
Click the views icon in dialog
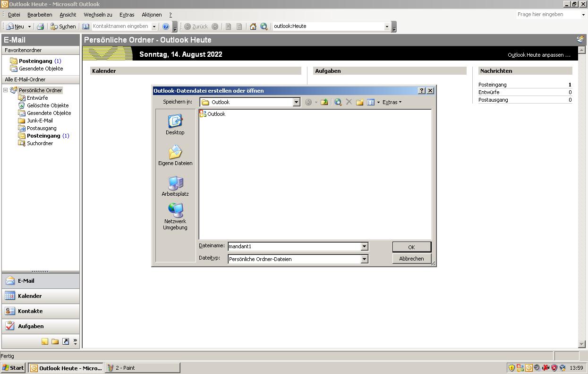pos(371,102)
